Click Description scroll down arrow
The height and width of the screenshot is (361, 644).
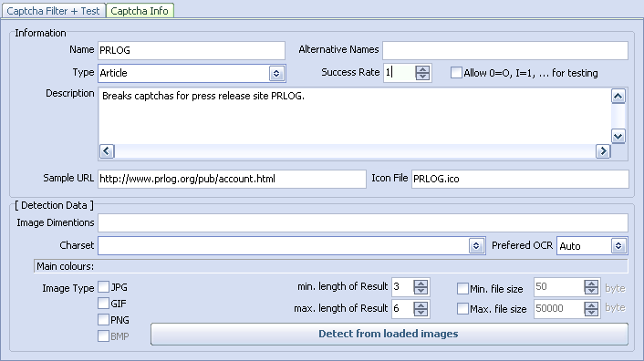click(618, 136)
